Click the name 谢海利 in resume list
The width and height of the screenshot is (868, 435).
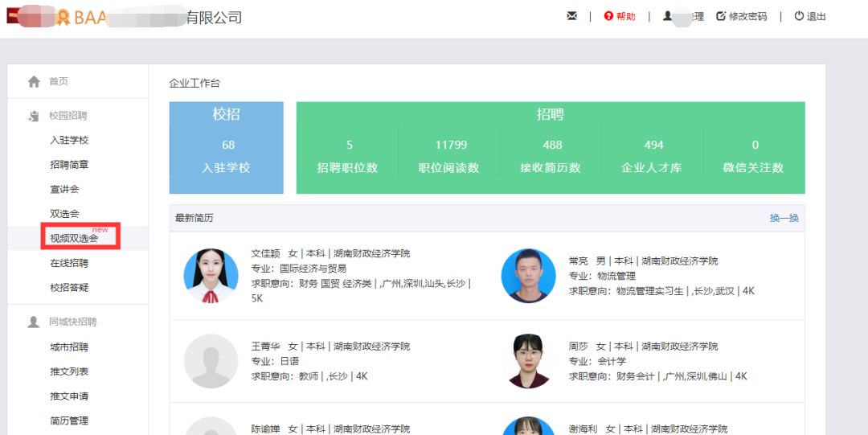tap(583, 429)
